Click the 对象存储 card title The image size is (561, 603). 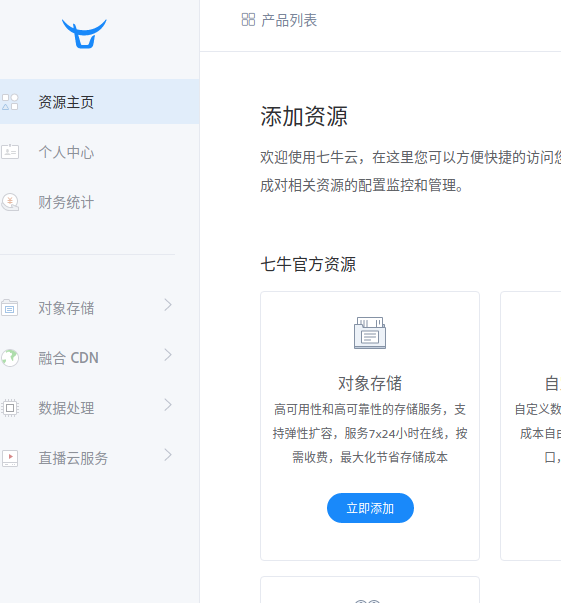[x=370, y=383]
